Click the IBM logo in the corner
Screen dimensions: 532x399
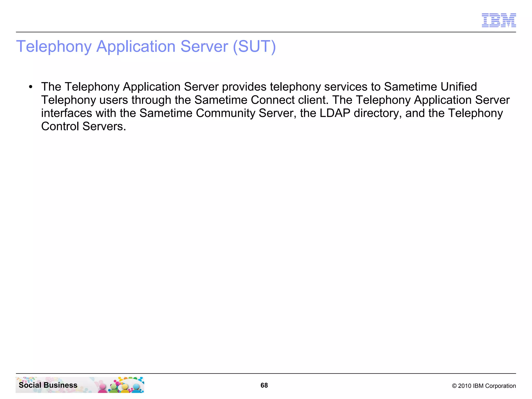[x=499, y=20]
